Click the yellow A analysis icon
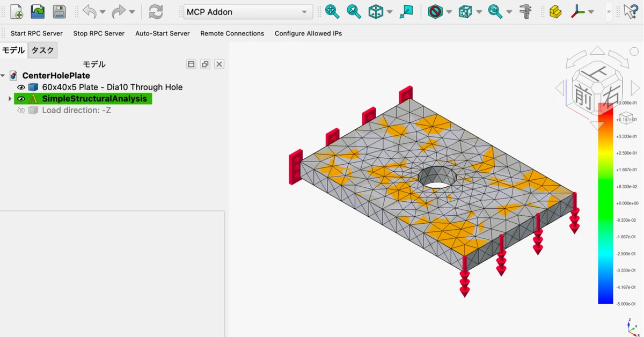Viewport: 644px width, 337px height. click(x=33, y=99)
